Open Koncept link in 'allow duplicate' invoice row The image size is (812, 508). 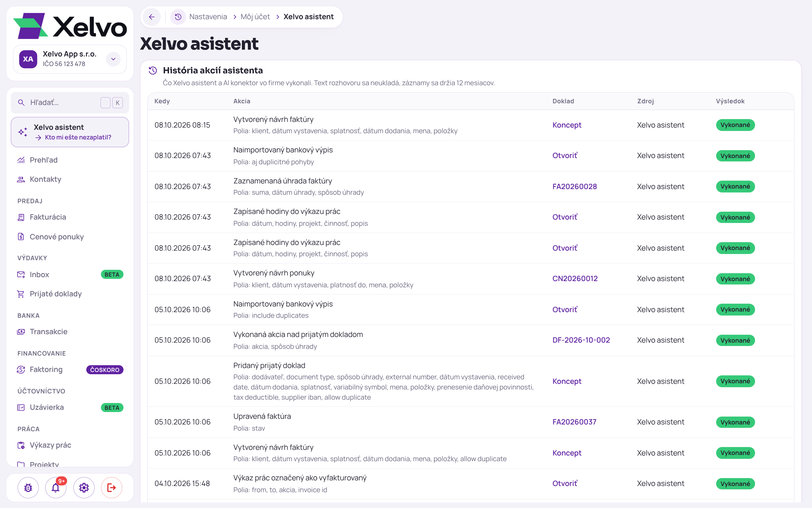[567, 453]
